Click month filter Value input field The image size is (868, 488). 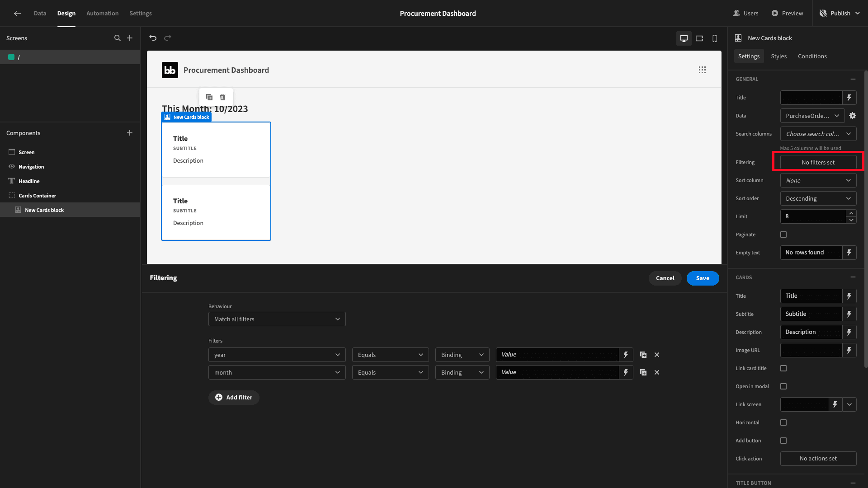point(557,372)
